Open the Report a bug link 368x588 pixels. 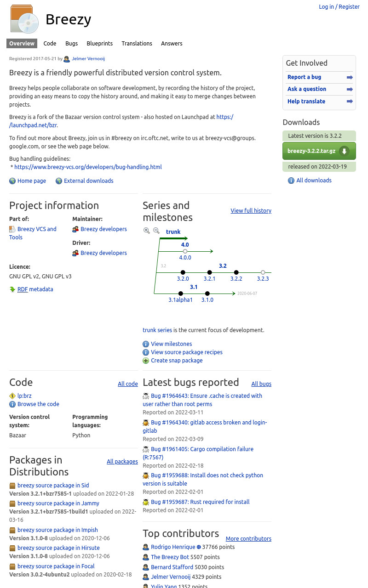[x=304, y=77]
